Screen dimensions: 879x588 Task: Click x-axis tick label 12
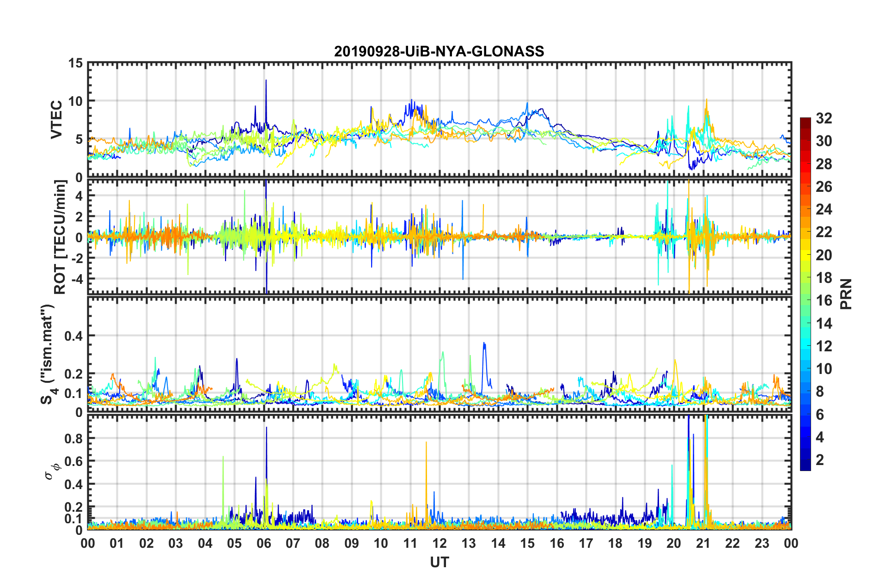[439, 543]
